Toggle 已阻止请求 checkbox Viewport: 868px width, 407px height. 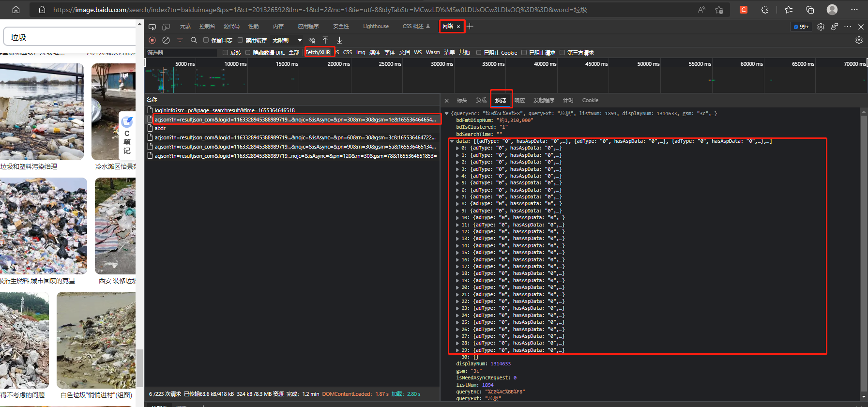point(524,53)
